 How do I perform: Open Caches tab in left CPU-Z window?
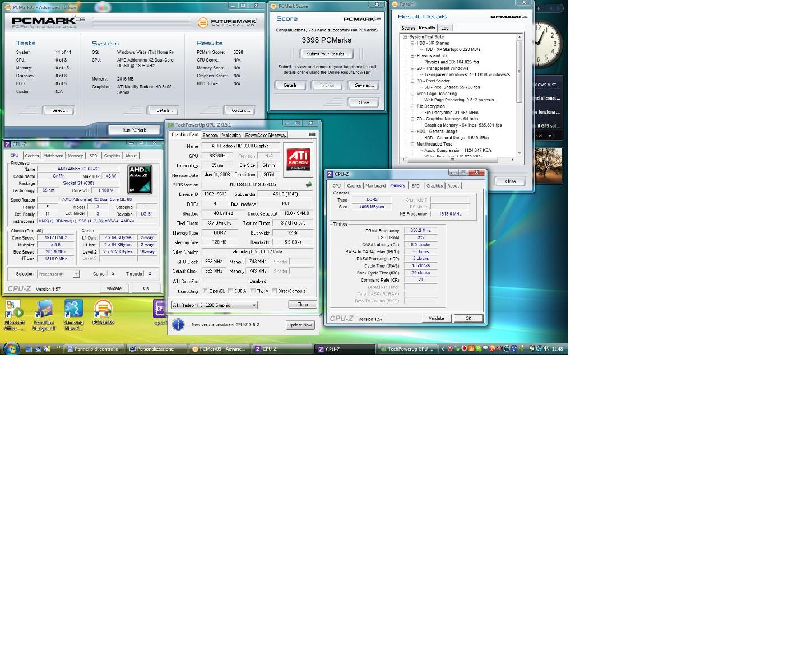(x=32, y=156)
